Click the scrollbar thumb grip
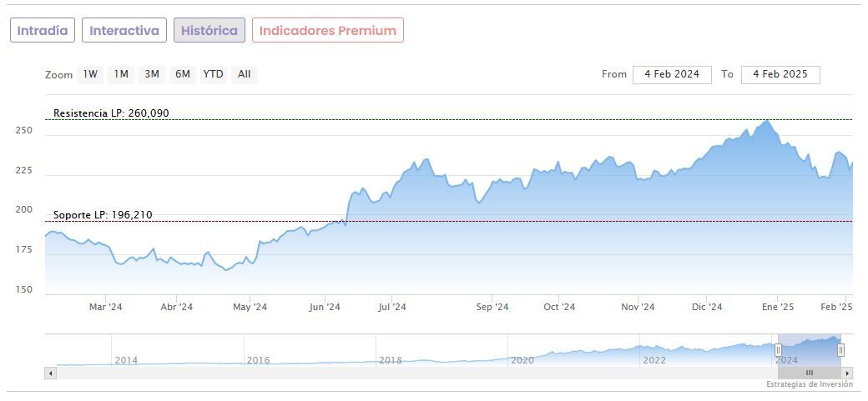 click(x=809, y=373)
